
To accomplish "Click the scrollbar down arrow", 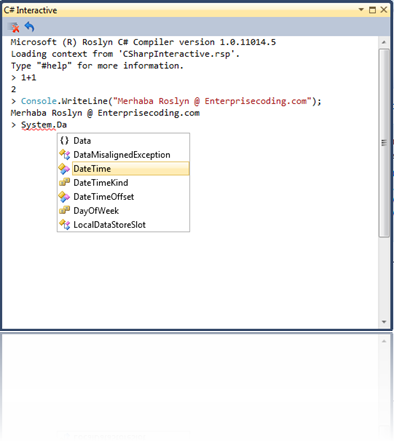I will pyautogui.click(x=384, y=322).
